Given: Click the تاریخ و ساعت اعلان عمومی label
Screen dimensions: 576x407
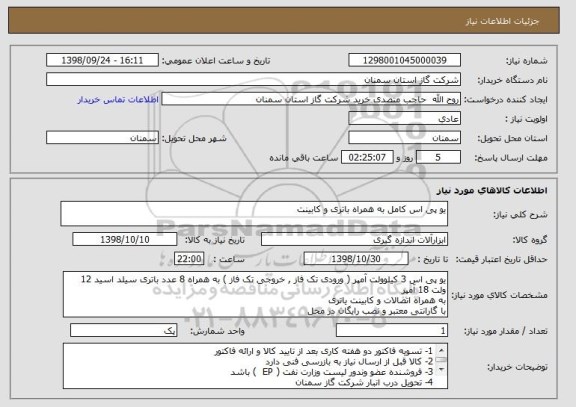Looking at the screenshot, I should 216,61.
